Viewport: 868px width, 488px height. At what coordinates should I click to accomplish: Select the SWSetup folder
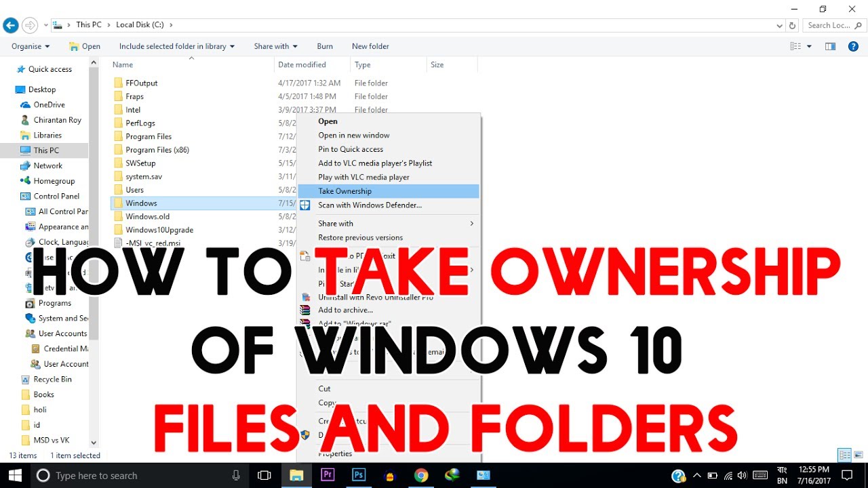point(140,163)
